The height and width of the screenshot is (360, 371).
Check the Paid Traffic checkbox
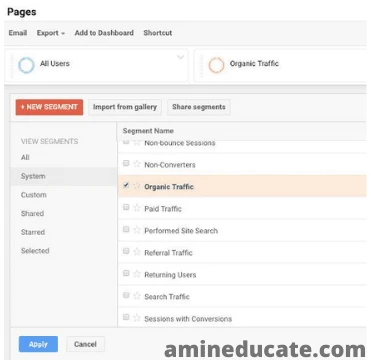tap(126, 207)
